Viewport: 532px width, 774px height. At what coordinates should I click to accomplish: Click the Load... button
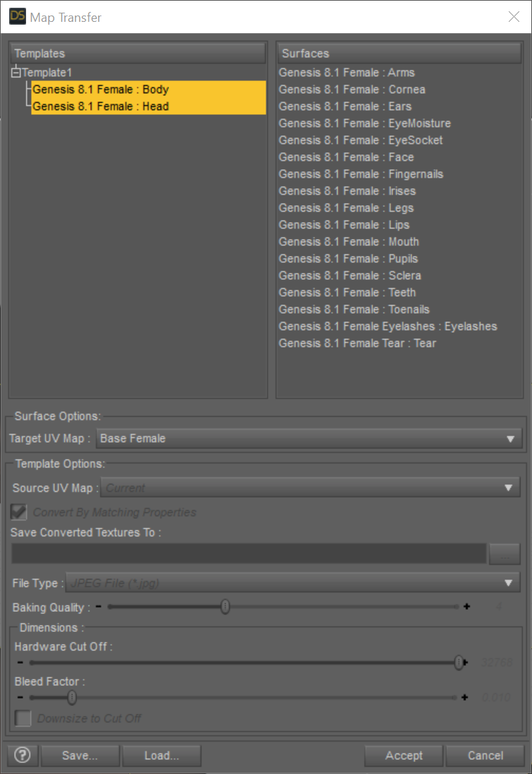point(161,755)
